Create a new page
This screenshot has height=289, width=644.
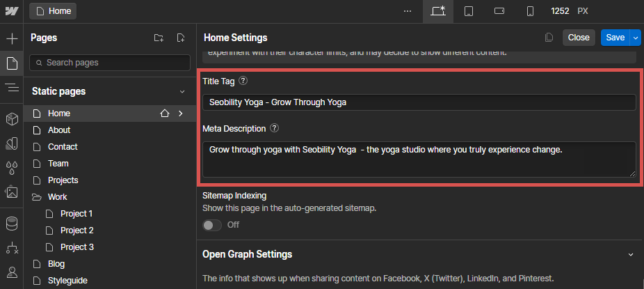point(181,38)
